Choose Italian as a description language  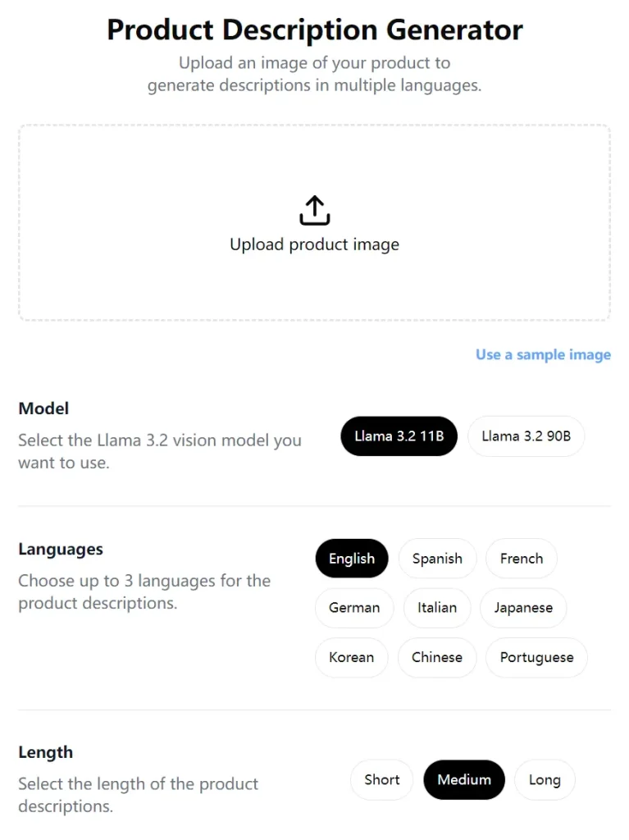click(437, 608)
